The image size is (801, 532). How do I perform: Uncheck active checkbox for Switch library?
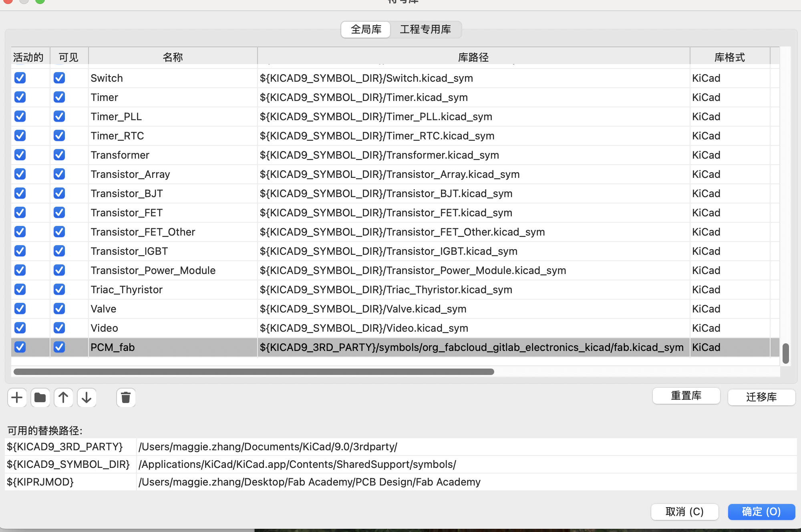tap(20, 78)
